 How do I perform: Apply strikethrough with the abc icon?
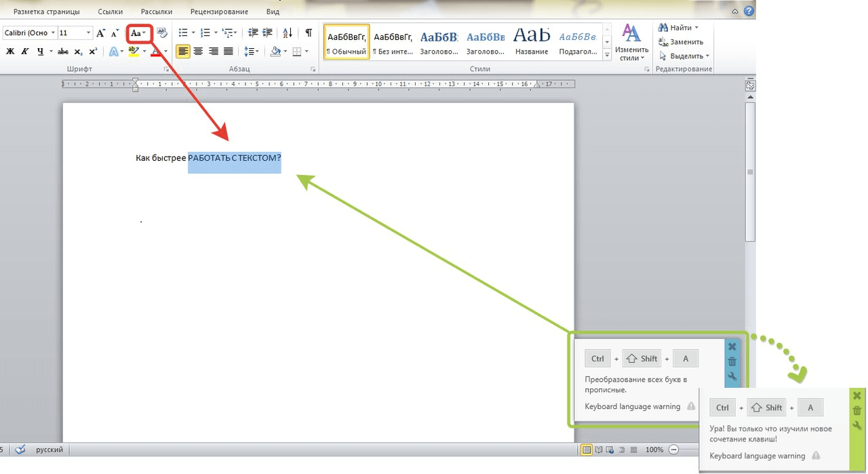click(63, 52)
